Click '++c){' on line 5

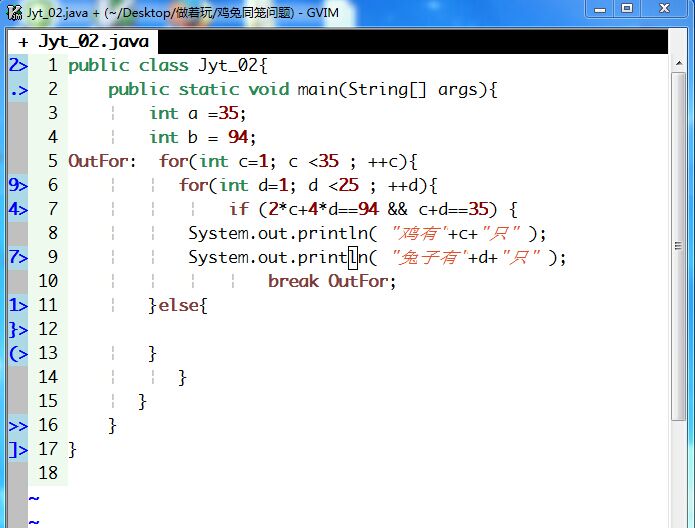[393, 162]
